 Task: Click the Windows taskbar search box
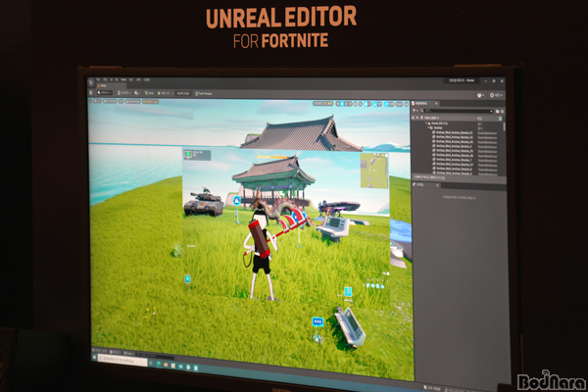coord(122,360)
